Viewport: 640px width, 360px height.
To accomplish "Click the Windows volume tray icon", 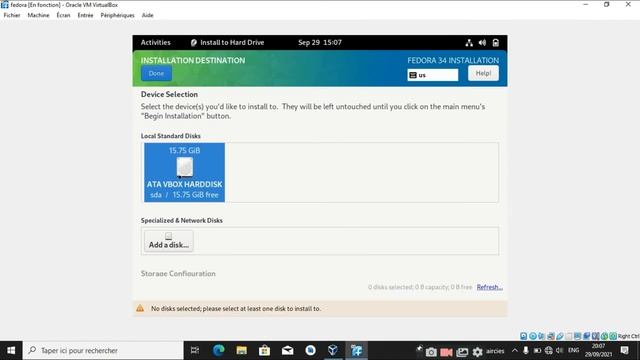I will 560,351.
